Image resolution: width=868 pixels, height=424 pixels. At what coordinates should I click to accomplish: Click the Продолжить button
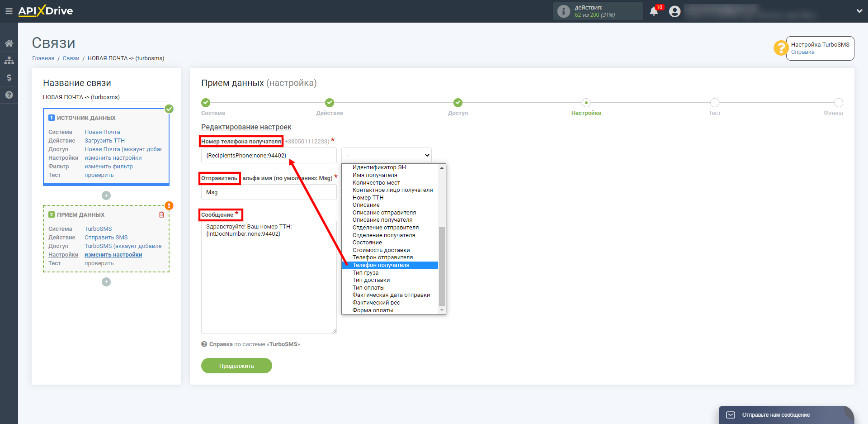click(x=236, y=366)
